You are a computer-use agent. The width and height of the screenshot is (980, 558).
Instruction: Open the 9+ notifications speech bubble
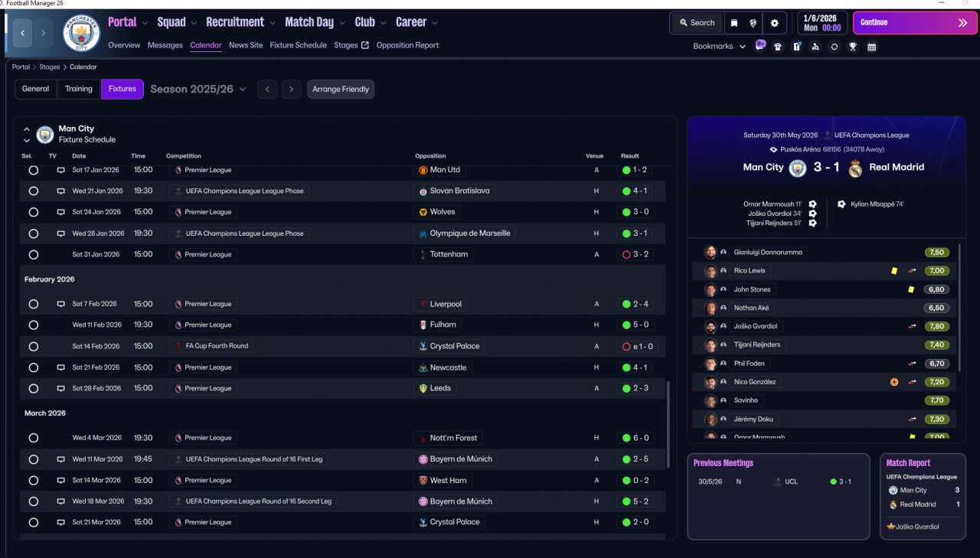[x=760, y=45]
